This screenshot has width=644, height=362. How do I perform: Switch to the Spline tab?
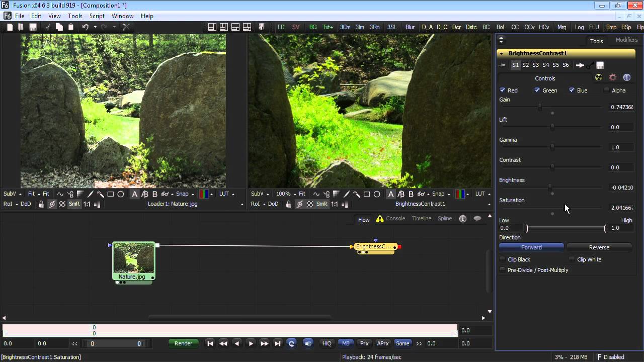coord(445,218)
